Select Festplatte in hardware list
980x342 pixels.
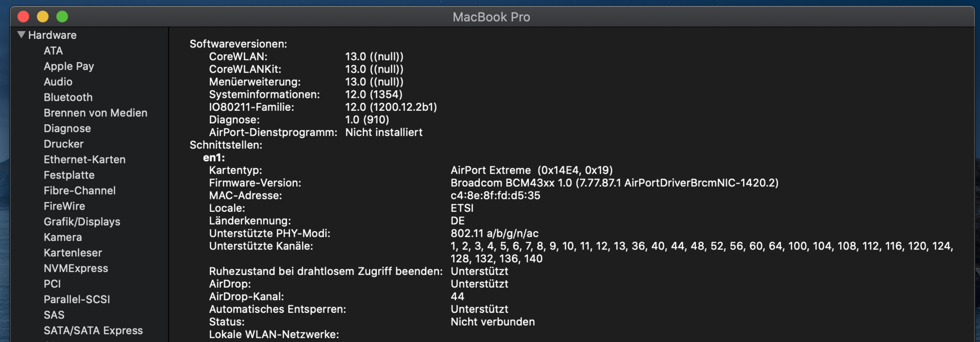[x=69, y=175]
